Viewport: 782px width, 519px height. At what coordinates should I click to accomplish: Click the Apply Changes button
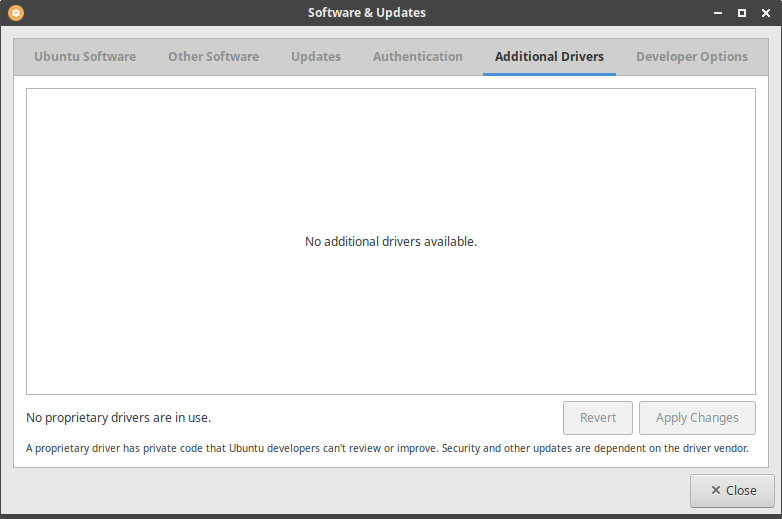point(697,418)
